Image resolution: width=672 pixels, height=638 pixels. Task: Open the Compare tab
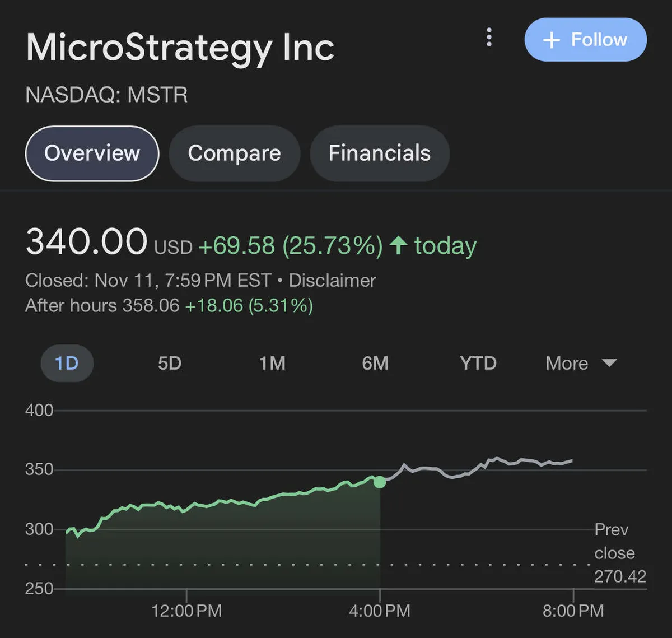coord(234,153)
